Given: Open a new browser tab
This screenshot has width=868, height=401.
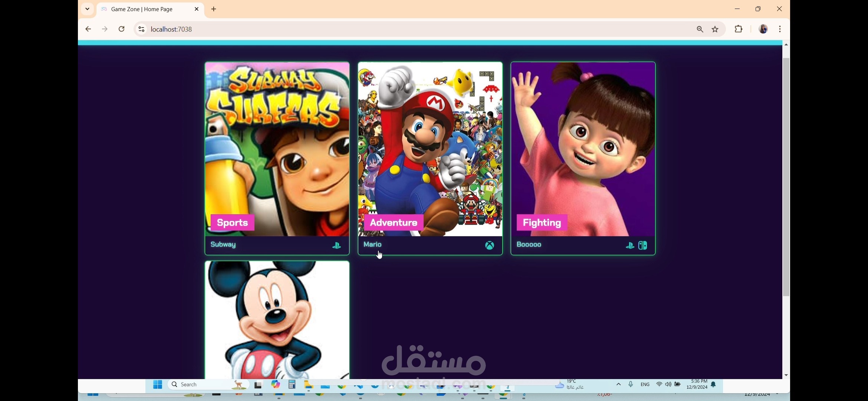Looking at the screenshot, I should click(214, 9).
